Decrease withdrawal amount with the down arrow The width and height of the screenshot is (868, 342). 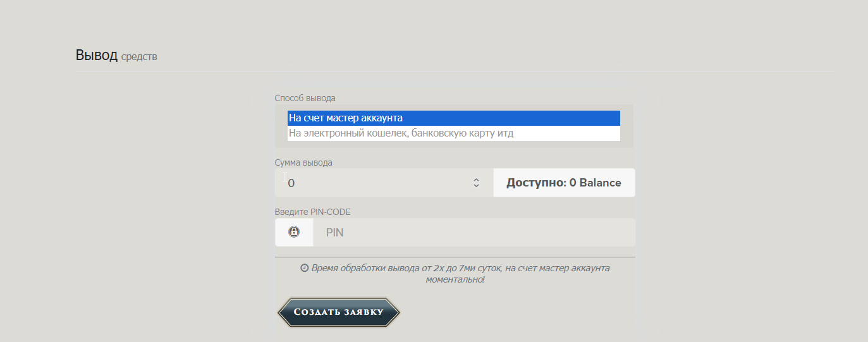[476, 186]
